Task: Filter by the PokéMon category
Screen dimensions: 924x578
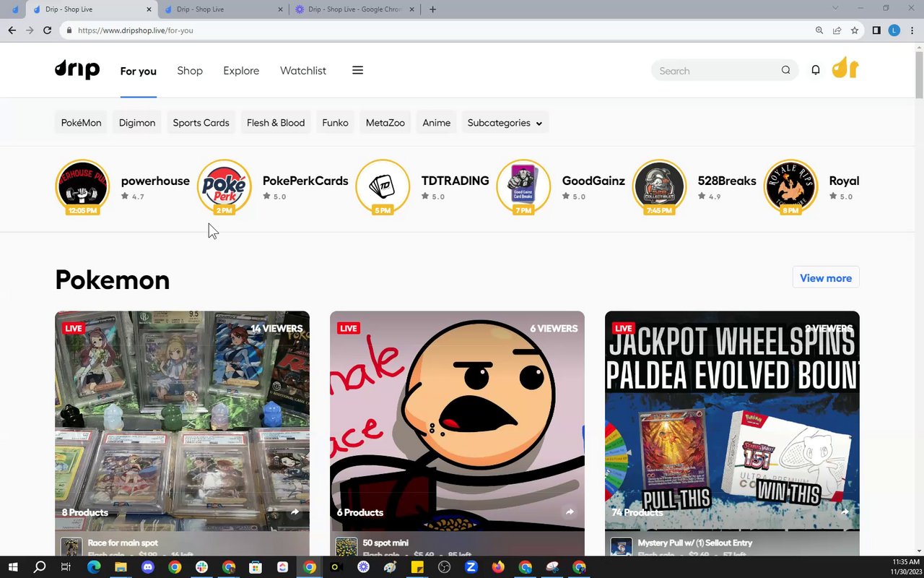Action: pos(81,123)
